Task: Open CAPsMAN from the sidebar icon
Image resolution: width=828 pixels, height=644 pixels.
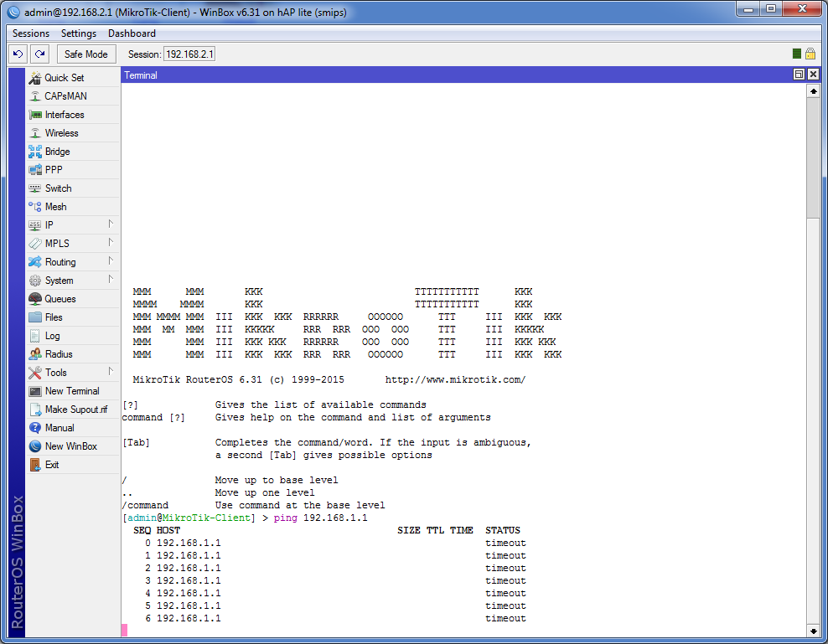Action: (35, 96)
